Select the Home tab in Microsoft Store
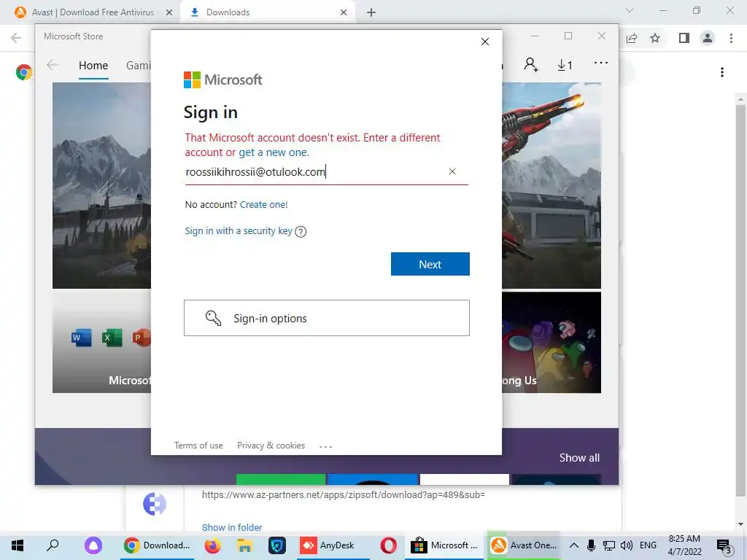 (x=93, y=65)
